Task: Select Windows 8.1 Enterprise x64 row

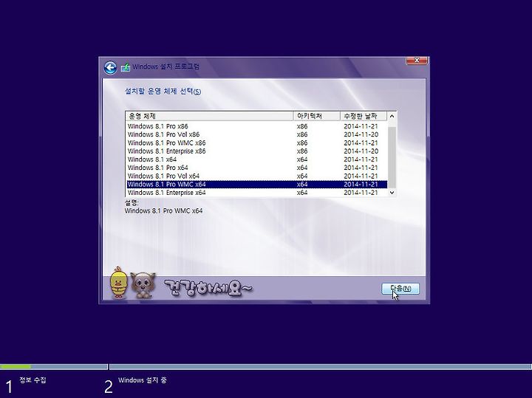Action: (x=256, y=193)
